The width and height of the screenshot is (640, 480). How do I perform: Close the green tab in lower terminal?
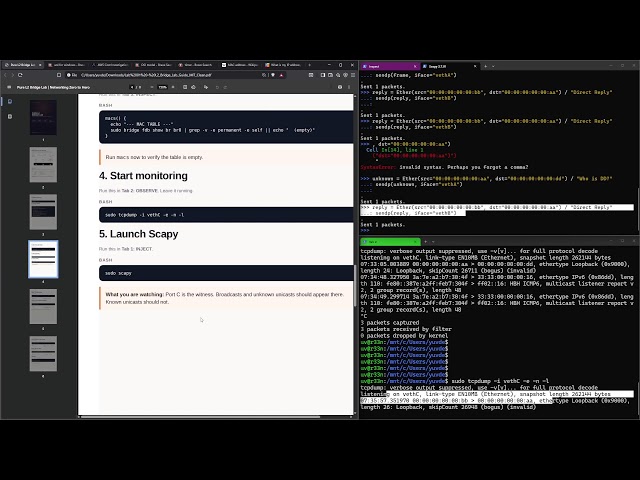point(417,242)
